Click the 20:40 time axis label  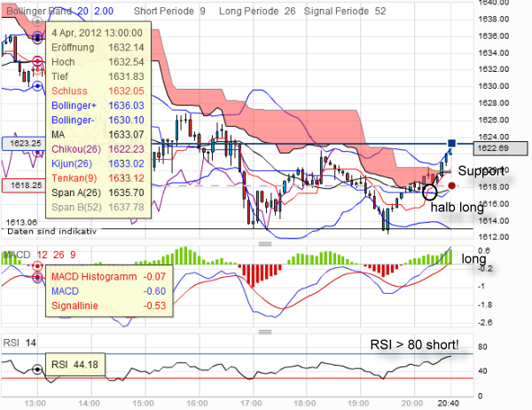tap(448, 403)
